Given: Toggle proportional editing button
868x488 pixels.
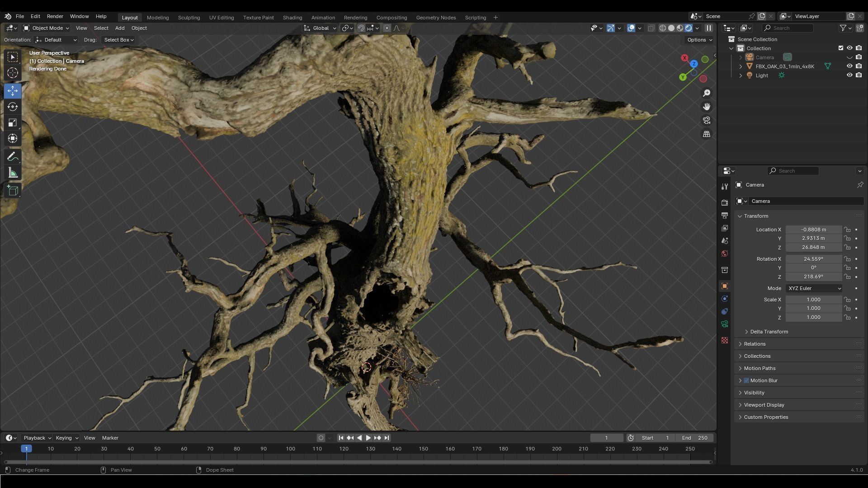Looking at the screenshot, I should pyautogui.click(x=387, y=28).
